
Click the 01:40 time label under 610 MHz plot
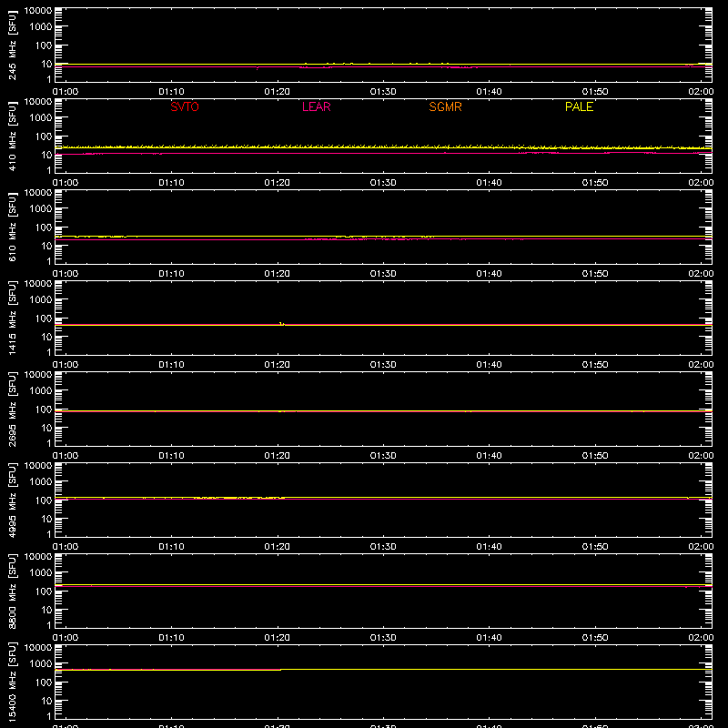[489, 274]
